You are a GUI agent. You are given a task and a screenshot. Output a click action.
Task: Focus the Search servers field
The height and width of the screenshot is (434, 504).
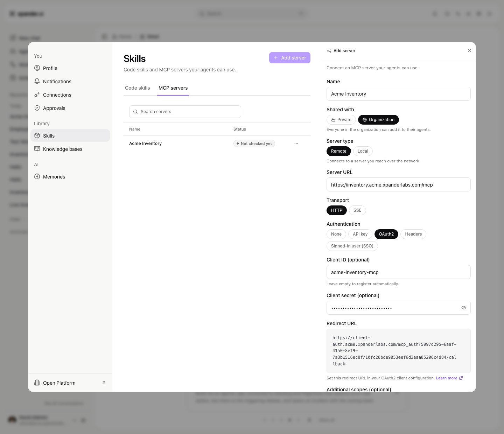coord(185,112)
